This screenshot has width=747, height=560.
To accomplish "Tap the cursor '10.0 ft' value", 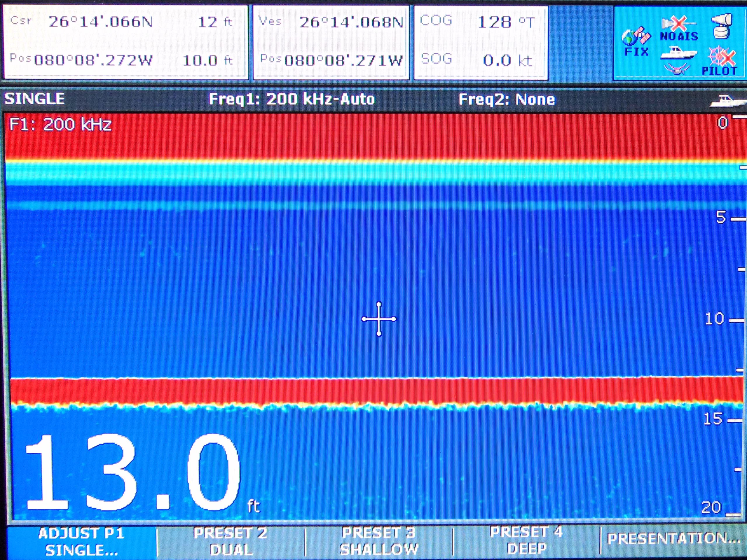I will pos(208,61).
